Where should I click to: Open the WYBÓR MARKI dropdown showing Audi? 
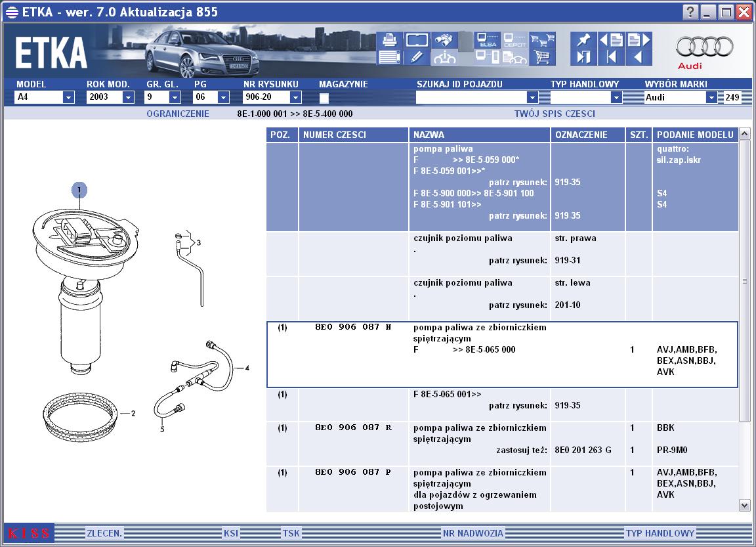click(711, 97)
